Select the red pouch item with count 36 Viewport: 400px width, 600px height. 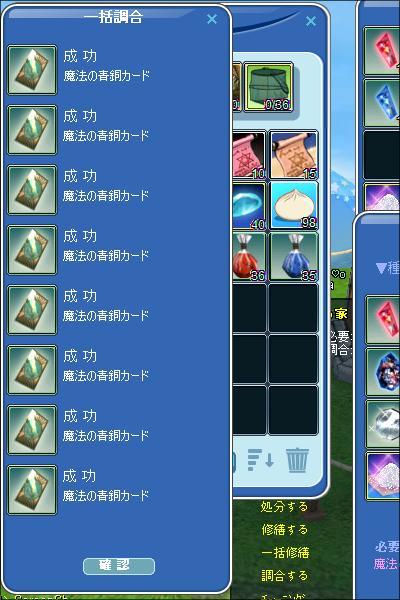click(249, 257)
